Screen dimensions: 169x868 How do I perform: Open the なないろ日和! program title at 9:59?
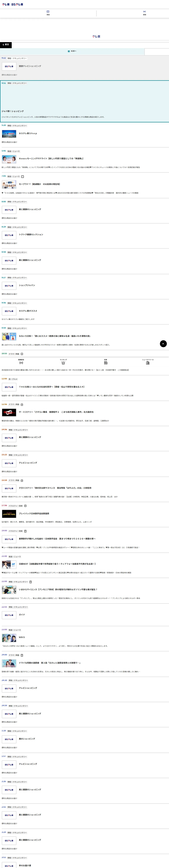(x=55, y=336)
